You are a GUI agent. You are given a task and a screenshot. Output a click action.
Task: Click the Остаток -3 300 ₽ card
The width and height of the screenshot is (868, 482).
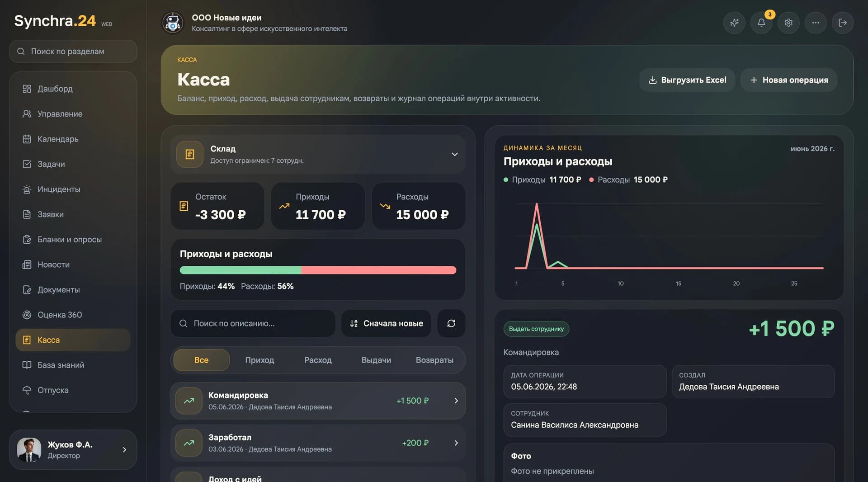click(x=217, y=206)
